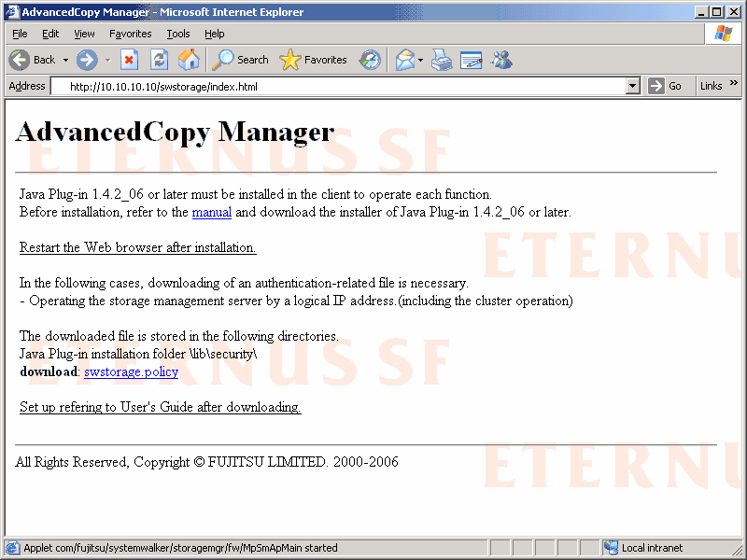Open the Forward history dropdown arrow

(107, 60)
